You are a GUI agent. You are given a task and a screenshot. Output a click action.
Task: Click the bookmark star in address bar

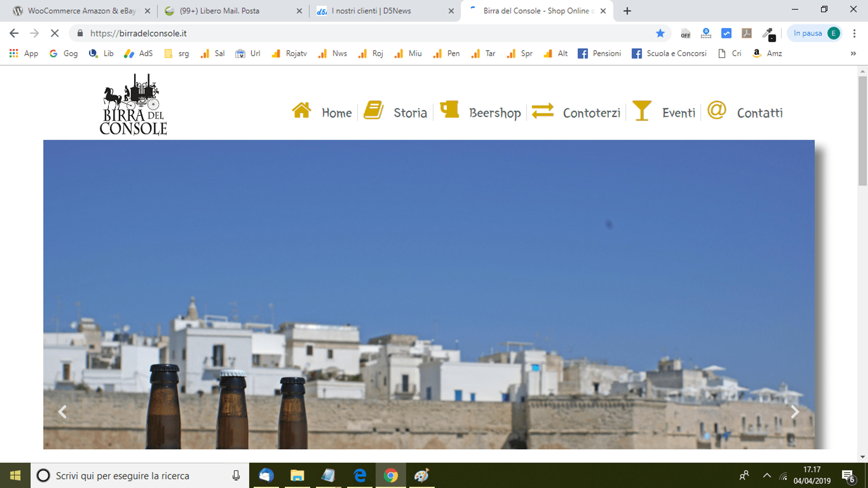(x=660, y=33)
